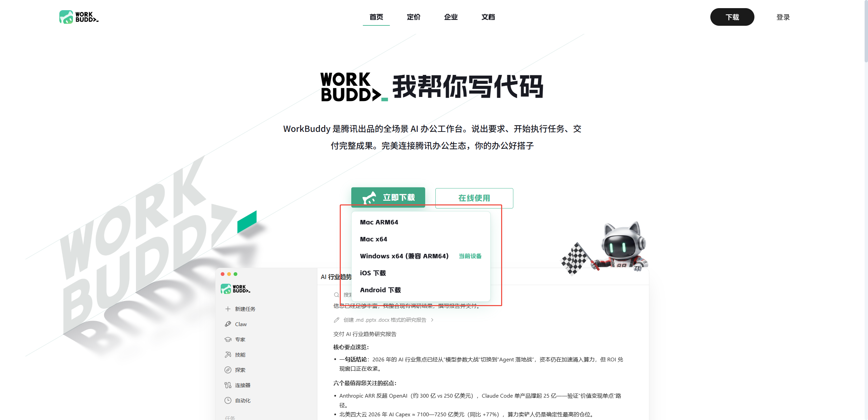Click the 连接器 connector icon
Screen dimensions: 868x420
[x=228, y=385]
